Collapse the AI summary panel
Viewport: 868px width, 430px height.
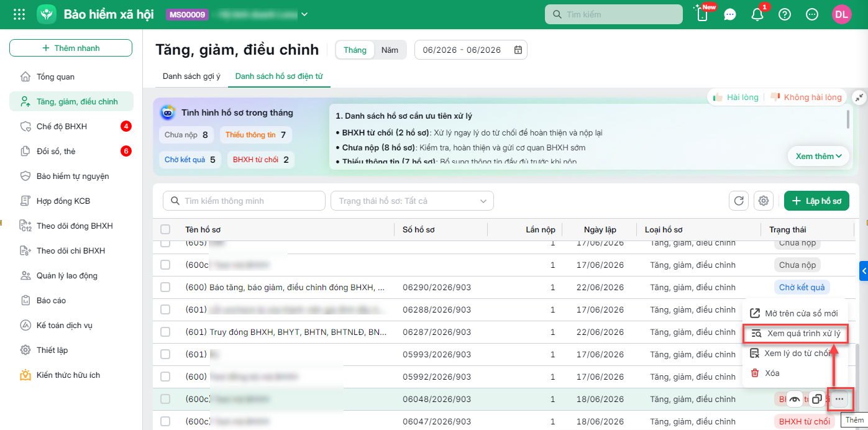859,97
